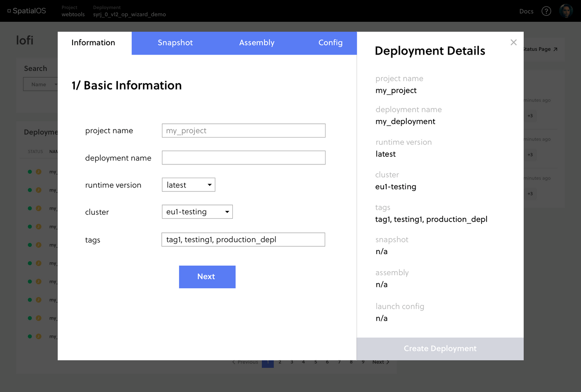This screenshot has width=581, height=392.
Task: Click the SpatialOS logo
Action: pos(26,11)
